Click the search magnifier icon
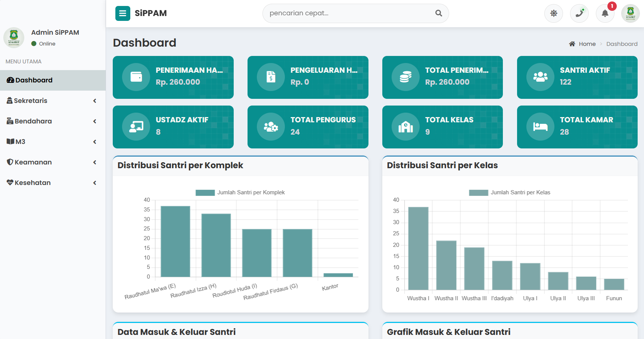This screenshot has height=339, width=644. (x=439, y=13)
